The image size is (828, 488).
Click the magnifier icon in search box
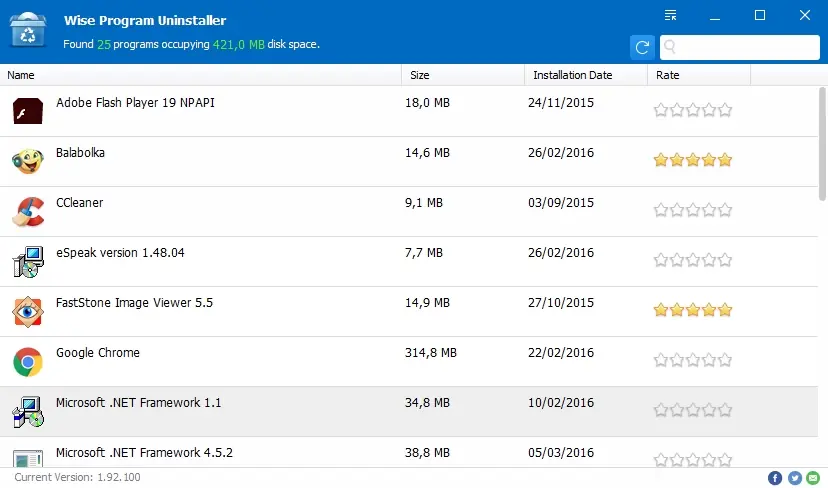[670, 47]
